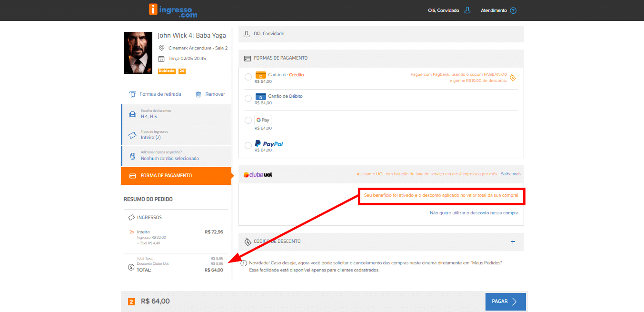This screenshot has height=312, width=644.
Task: Click the Atendimento help question icon
Action: tap(513, 10)
